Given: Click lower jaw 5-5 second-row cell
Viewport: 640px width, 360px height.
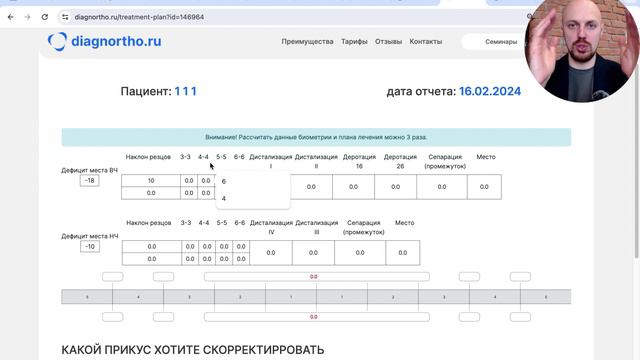Looking at the screenshot, I should (224, 259).
